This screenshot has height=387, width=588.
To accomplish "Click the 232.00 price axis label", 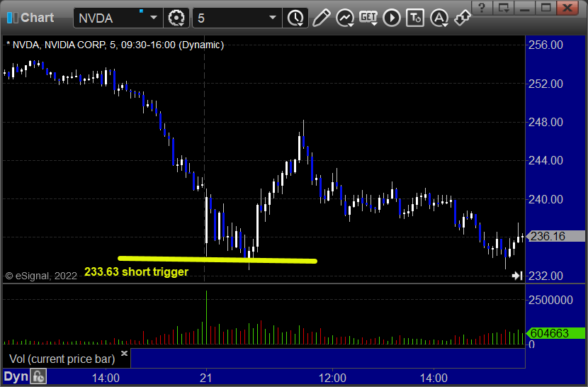I will click(x=545, y=276).
